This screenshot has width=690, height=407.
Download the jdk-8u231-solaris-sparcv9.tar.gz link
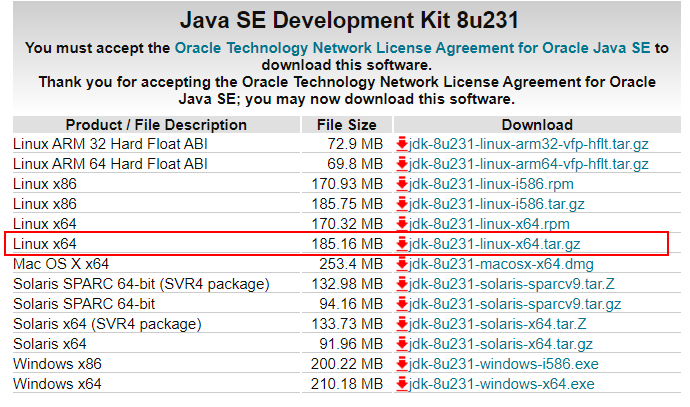click(515, 304)
